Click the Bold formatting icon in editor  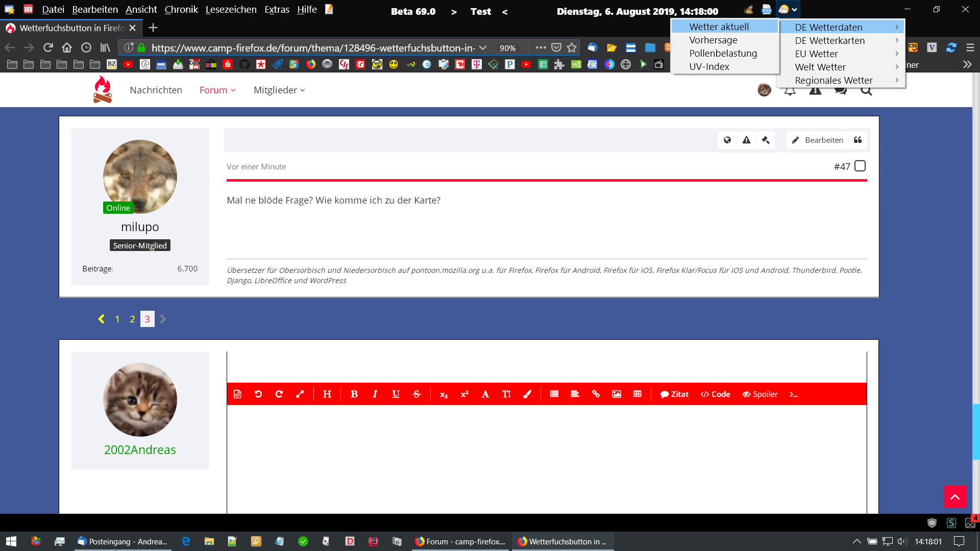click(x=354, y=394)
